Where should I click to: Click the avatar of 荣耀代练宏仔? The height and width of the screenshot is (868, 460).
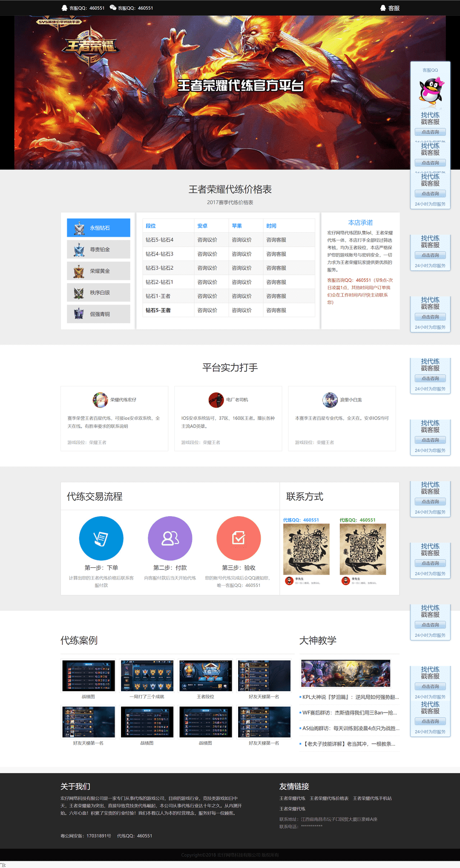click(x=101, y=400)
